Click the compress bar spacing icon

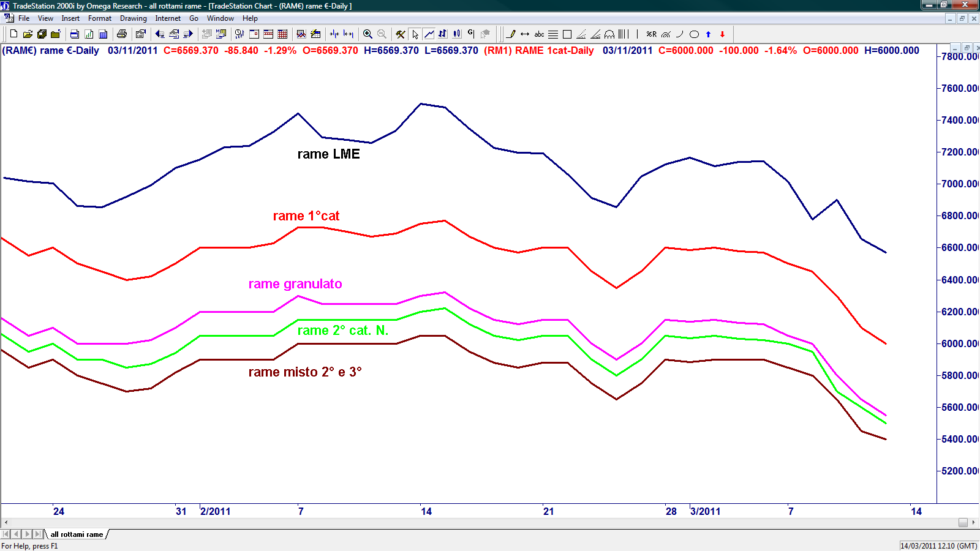click(334, 34)
